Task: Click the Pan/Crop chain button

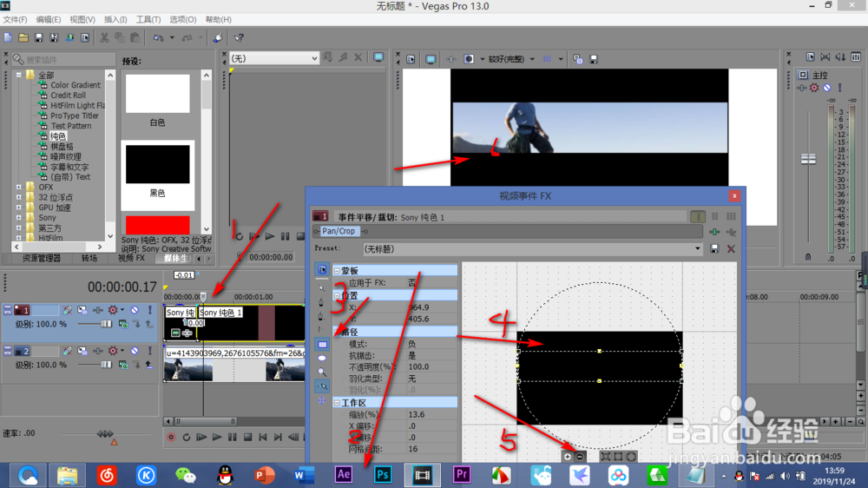Action: click(339, 231)
